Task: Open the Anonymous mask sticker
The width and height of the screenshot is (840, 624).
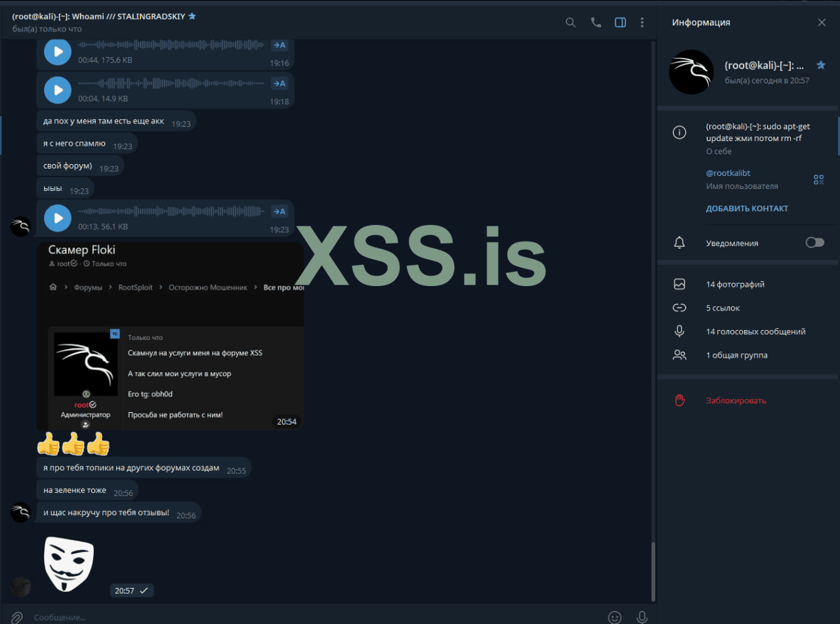Action: click(x=69, y=563)
